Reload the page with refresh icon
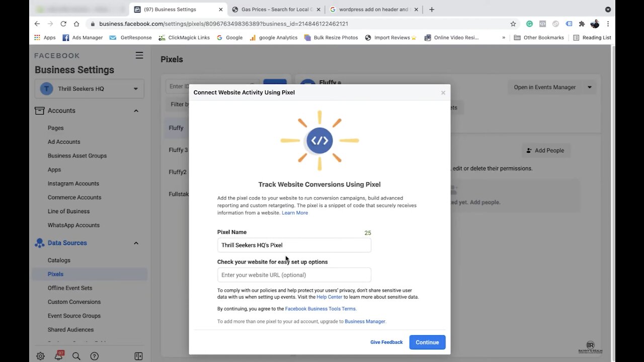The image size is (644, 362). point(63,24)
